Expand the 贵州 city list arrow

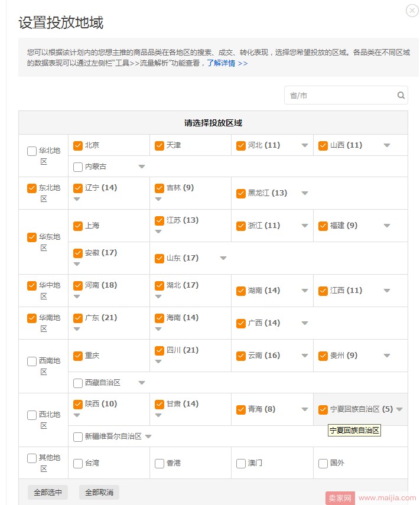[x=387, y=356]
